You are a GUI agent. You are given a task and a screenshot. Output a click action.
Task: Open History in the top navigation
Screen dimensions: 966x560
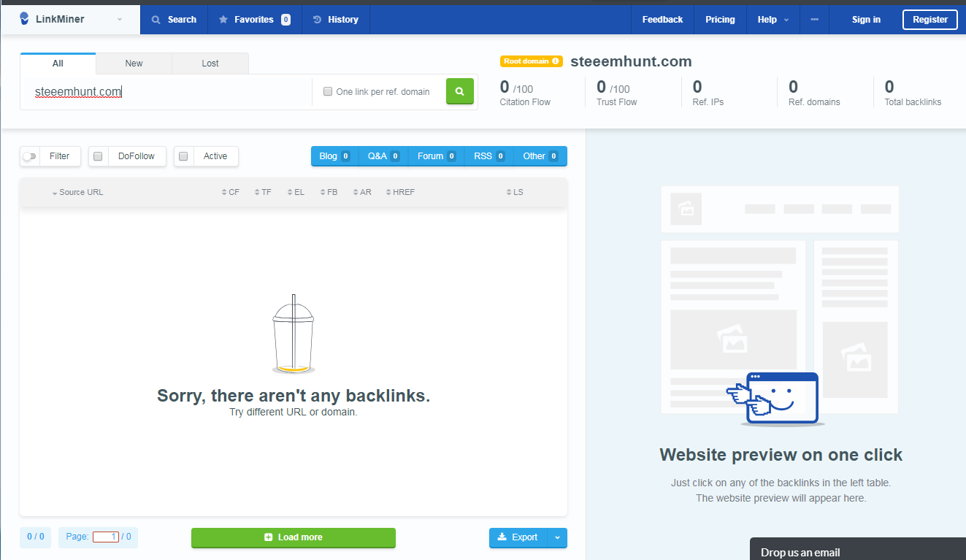[x=336, y=20]
